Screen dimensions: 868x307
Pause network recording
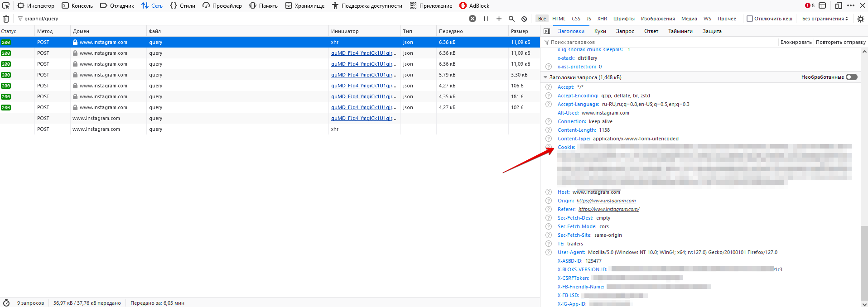tap(486, 19)
